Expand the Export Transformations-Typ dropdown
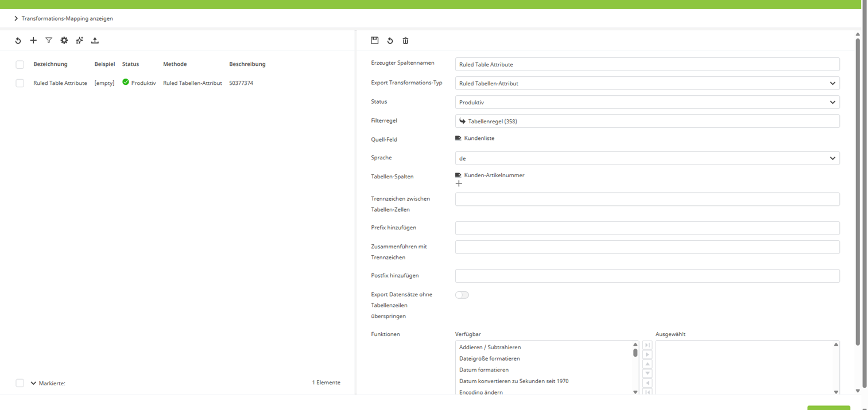This screenshot has width=868, height=410. pyautogui.click(x=646, y=83)
